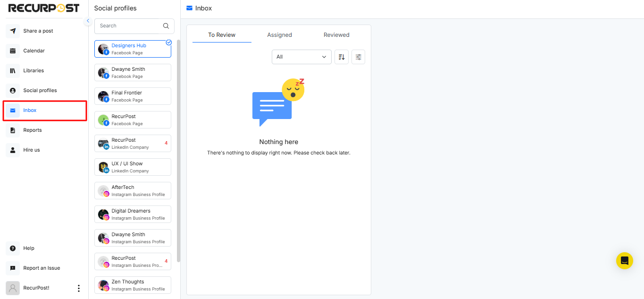
Task: Switch to the To Review tab
Action: 222,35
